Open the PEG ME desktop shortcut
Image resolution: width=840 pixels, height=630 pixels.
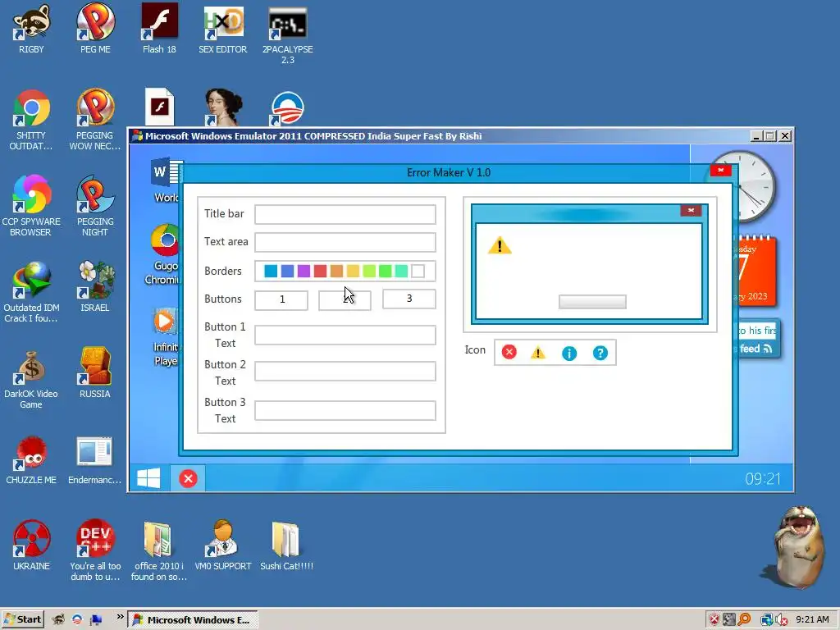[x=95, y=30]
